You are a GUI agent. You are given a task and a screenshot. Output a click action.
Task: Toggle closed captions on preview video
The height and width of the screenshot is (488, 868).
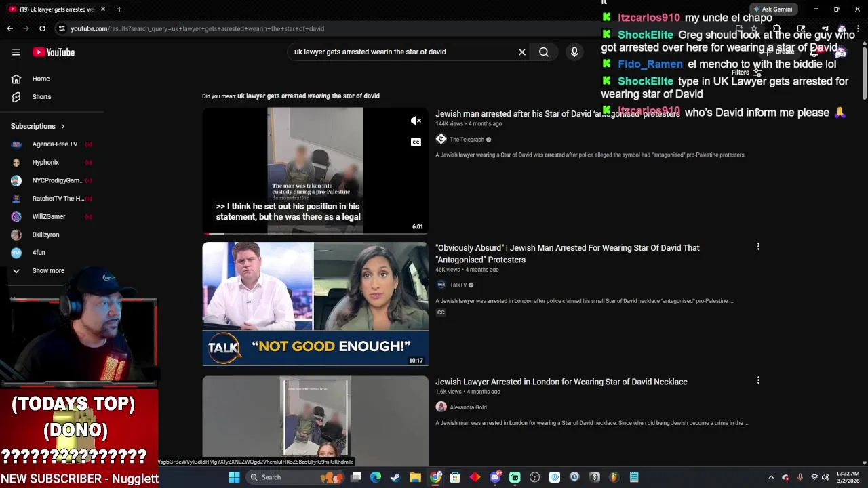tap(416, 142)
